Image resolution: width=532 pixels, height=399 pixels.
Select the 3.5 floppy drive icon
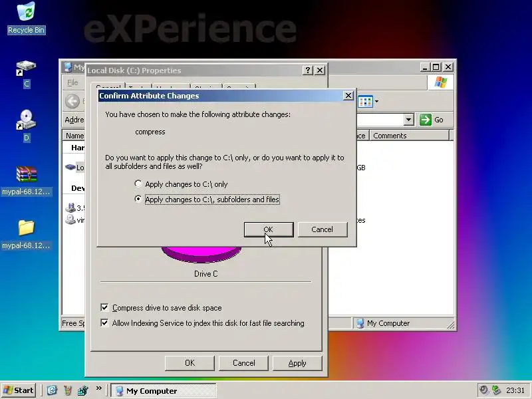coord(70,207)
